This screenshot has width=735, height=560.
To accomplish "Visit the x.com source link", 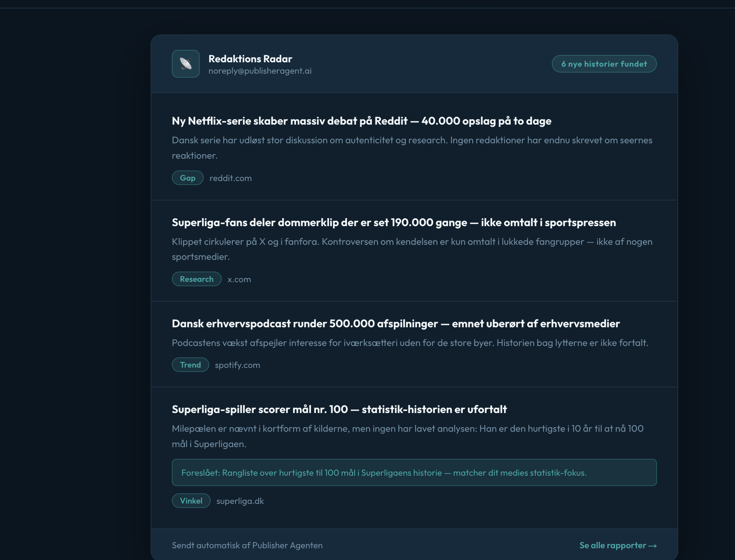I will (239, 279).
